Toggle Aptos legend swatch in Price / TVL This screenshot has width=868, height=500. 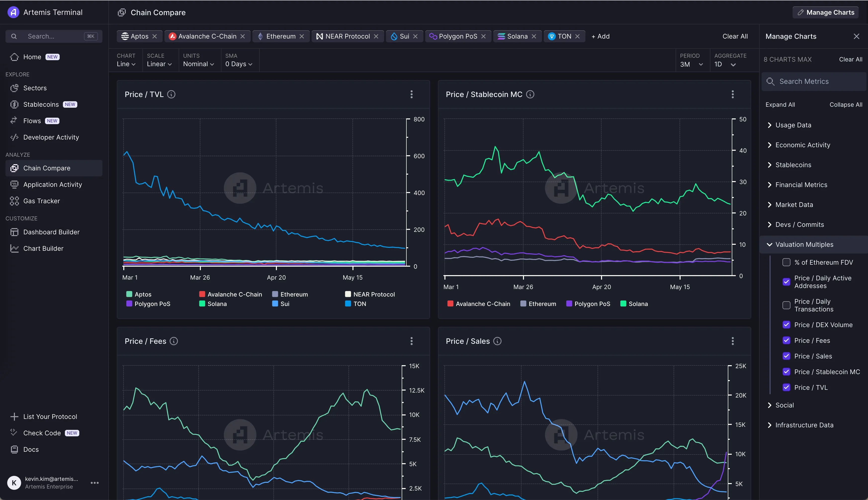pyautogui.click(x=129, y=294)
